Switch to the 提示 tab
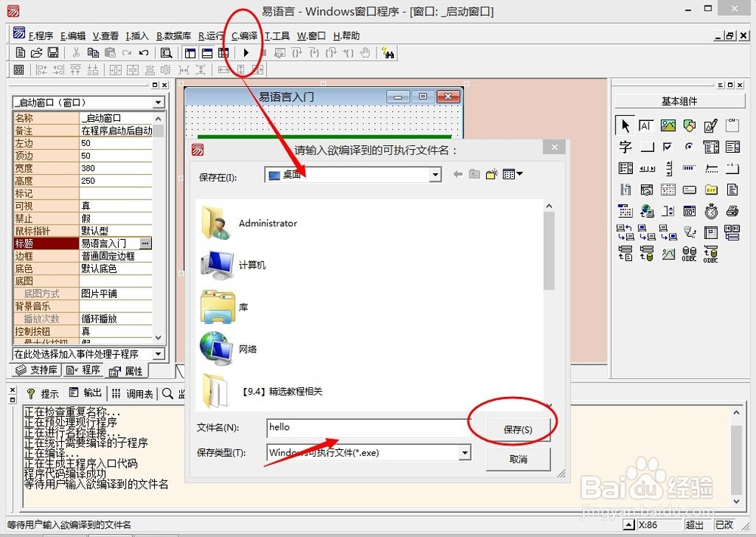756x537 pixels. tap(42, 394)
